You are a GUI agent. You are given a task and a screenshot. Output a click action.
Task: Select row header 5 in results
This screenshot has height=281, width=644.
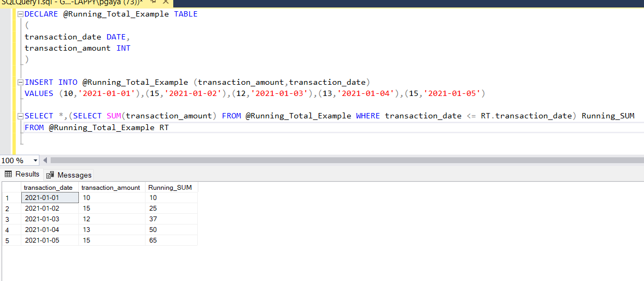(11, 240)
